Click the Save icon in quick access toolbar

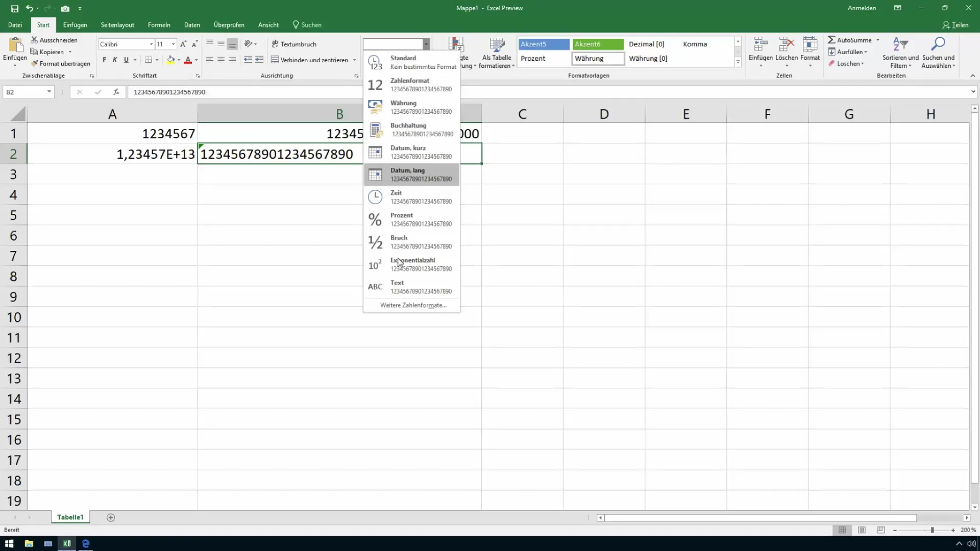point(14,8)
